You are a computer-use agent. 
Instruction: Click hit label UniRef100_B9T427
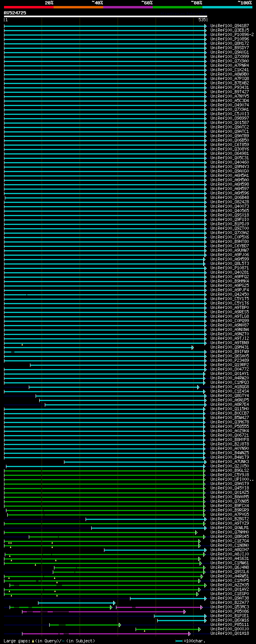pyautogui.click(x=230, y=92)
